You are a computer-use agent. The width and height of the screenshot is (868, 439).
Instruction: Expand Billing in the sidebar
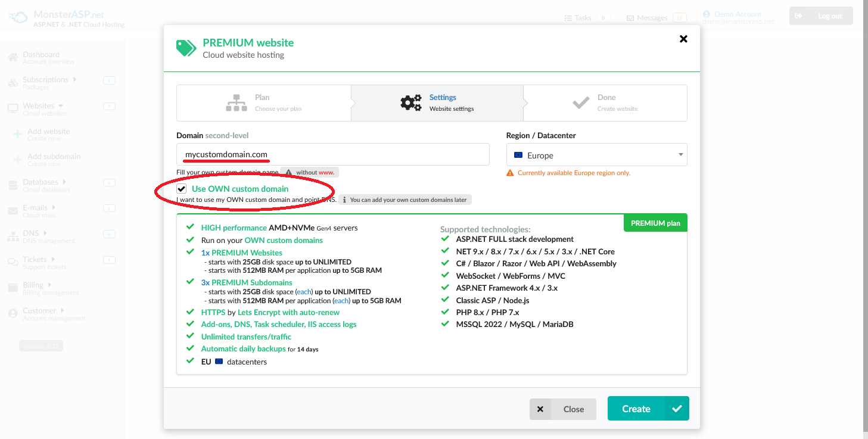pos(51,288)
